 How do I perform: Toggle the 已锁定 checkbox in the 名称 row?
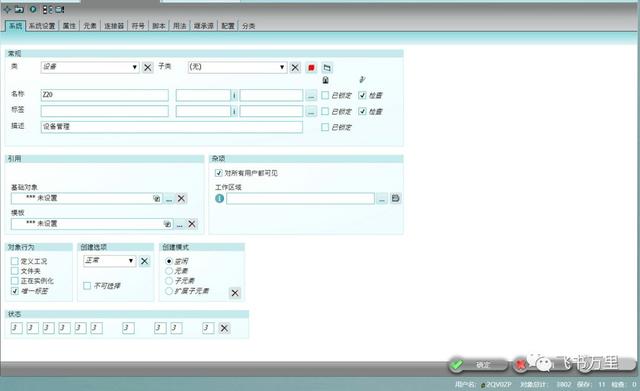[x=325, y=95]
